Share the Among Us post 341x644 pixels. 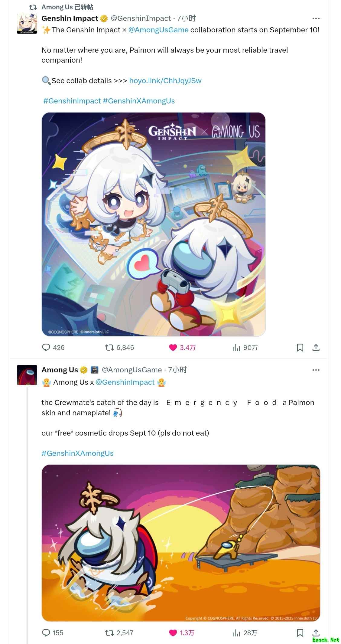pyautogui.click(x=316, y=633)
